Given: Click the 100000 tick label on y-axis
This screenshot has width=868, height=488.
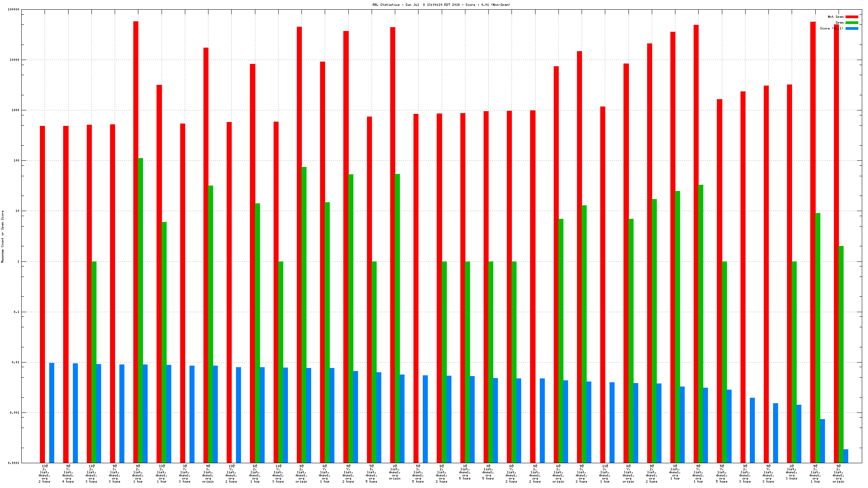Looking at the screenshot, I should (14, 10).
